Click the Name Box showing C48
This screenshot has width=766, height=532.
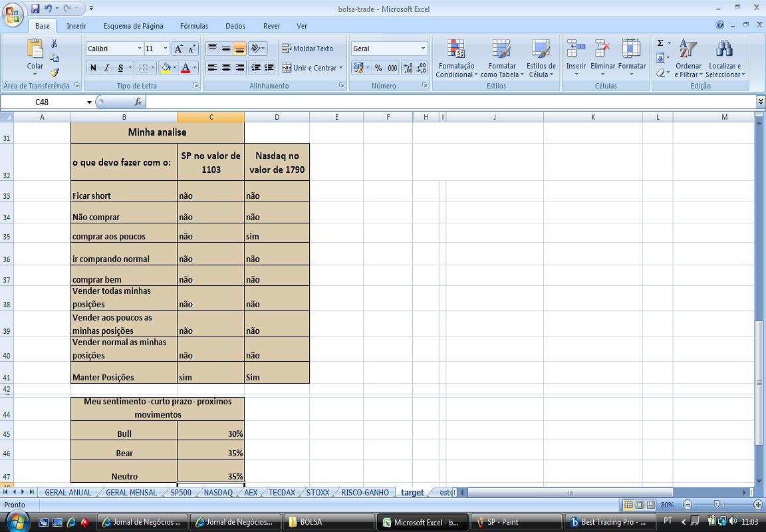point(42,102)
